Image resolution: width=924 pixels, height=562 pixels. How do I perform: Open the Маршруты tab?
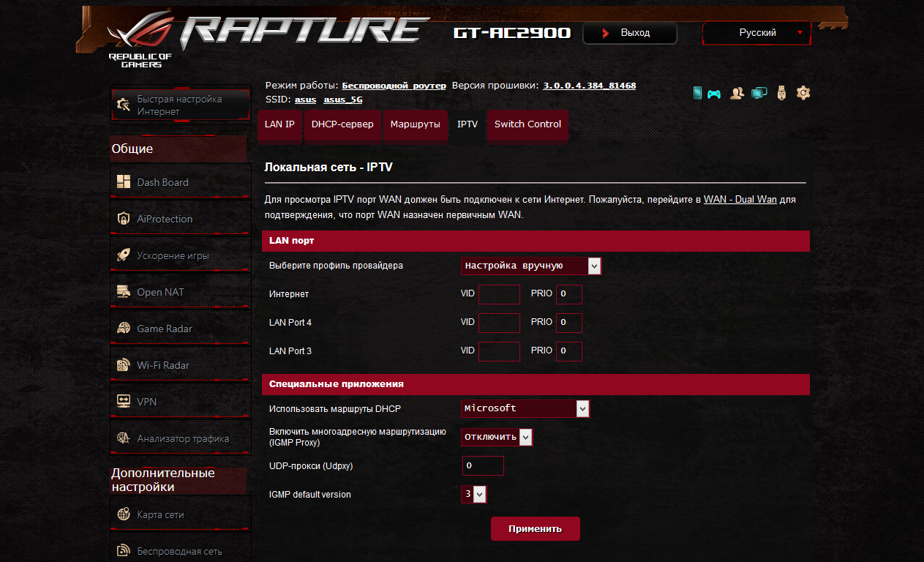point(415,124)
